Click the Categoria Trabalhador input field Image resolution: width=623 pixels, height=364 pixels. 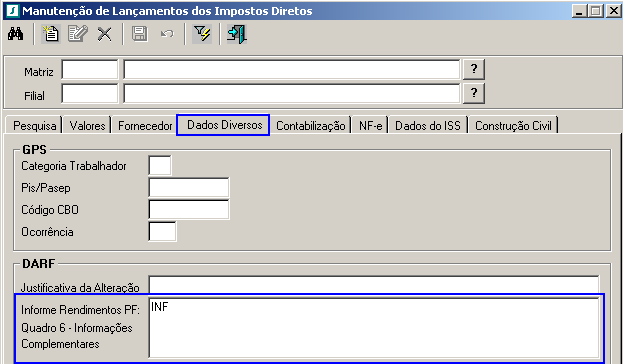(160, 165)
